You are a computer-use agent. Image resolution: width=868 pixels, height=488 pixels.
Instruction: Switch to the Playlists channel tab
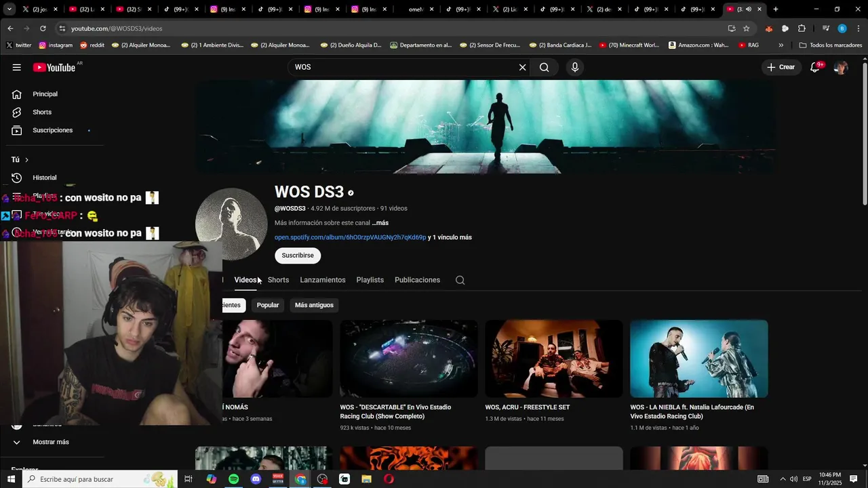[x=370, y=280]
